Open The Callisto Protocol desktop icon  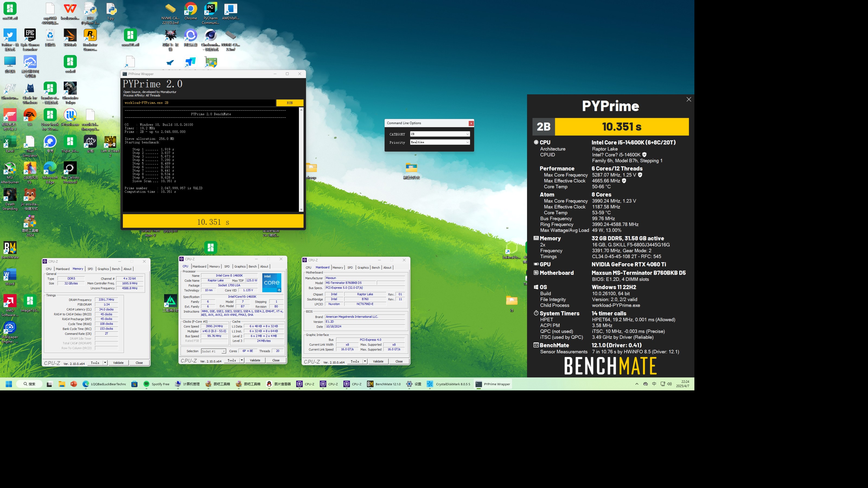(70, 173)
